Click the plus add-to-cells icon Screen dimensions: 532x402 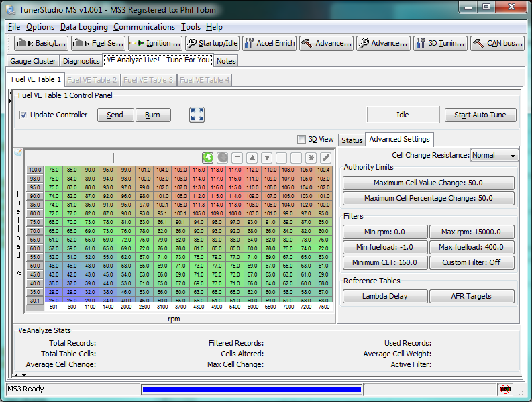pyautogui.click(x=297, y=158)
